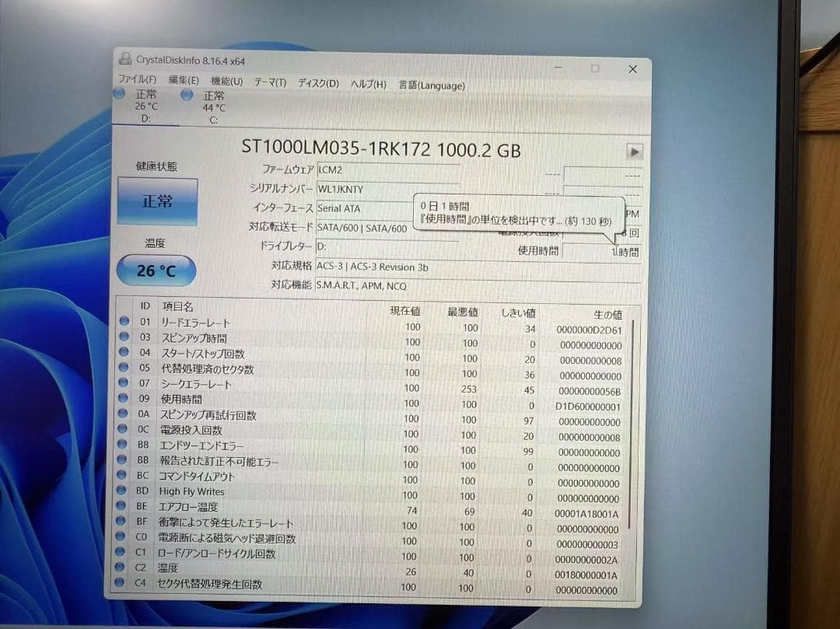Click the large 26 °C temperature display
This screenshot has height=629, width=840.
click(x=157, y=271)
